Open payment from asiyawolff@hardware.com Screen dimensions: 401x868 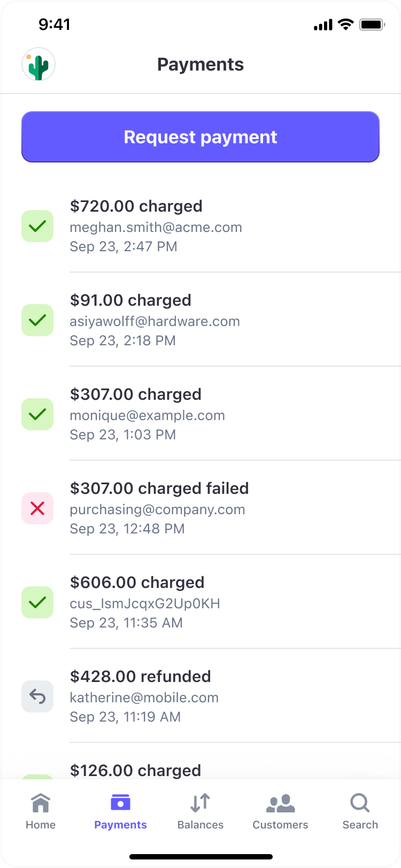point(214,320)
